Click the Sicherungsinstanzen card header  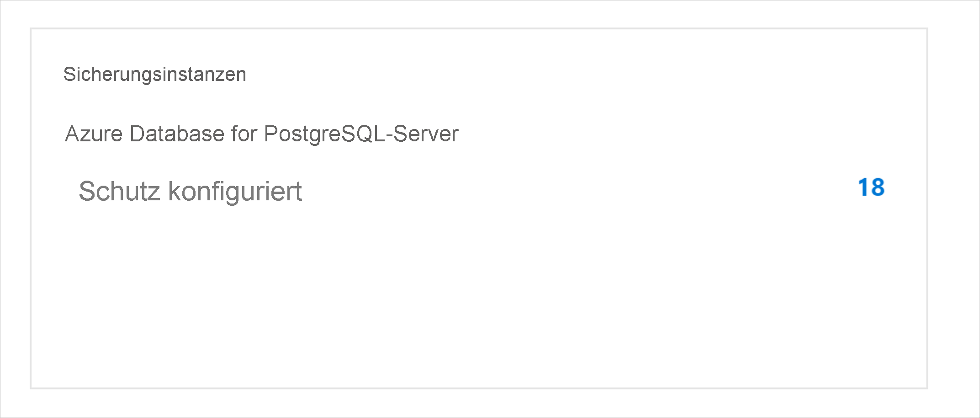click(x=155, y=73)
